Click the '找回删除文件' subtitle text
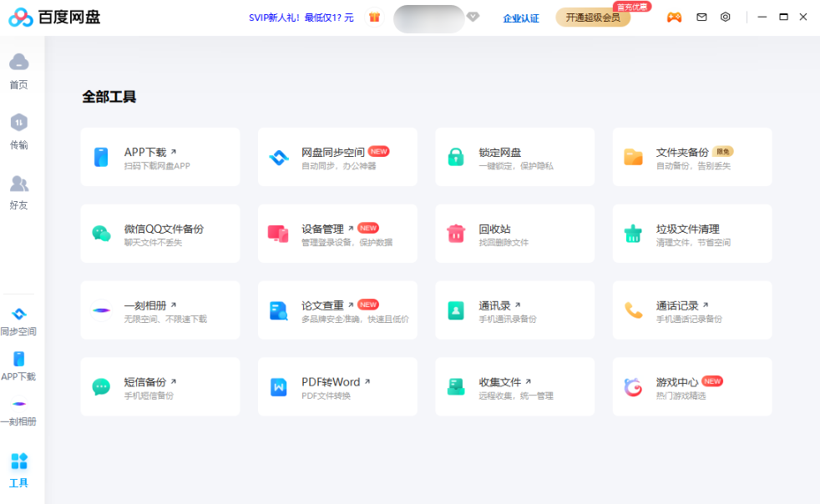 [504, 242]
